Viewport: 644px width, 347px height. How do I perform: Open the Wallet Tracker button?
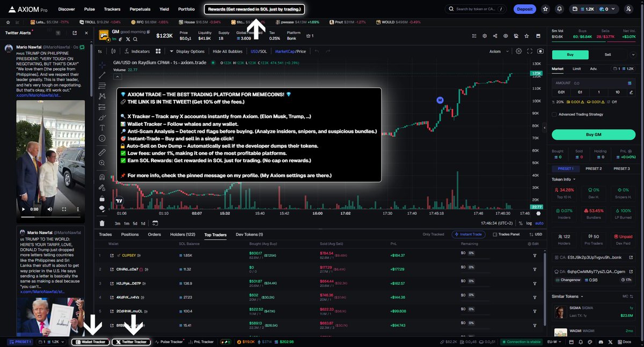click(90, 342)
